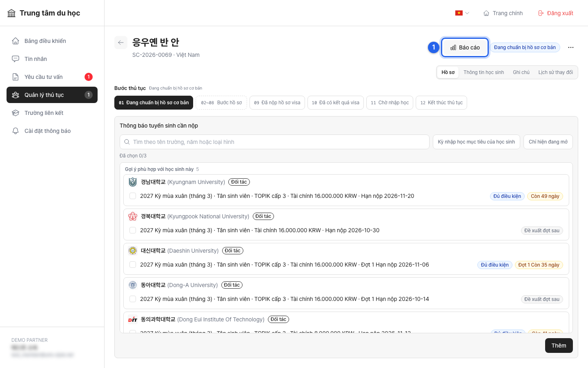Click the Trung tâm du học building logo
The width and height of the screenshot is (588, 368).
point(11,13)
